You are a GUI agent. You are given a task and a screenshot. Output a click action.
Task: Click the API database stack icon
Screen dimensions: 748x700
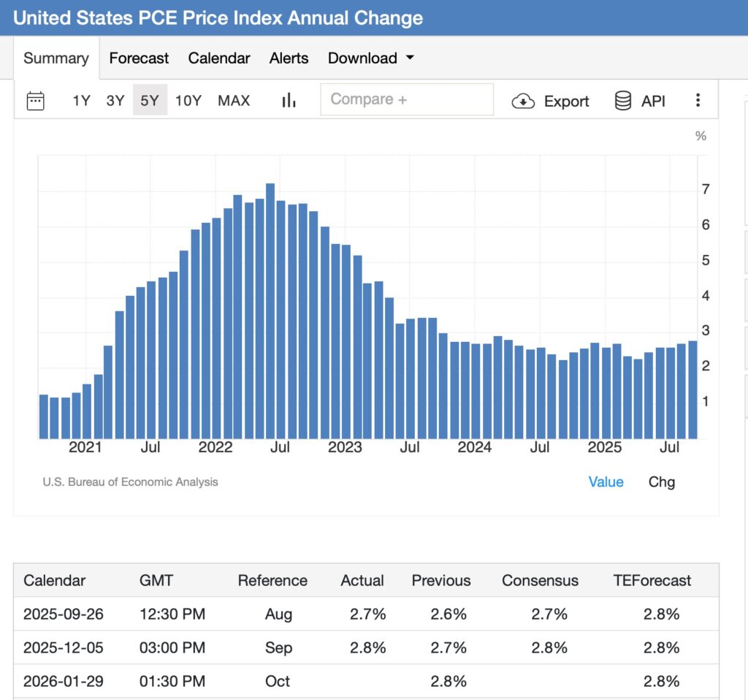tap(623, 101)
